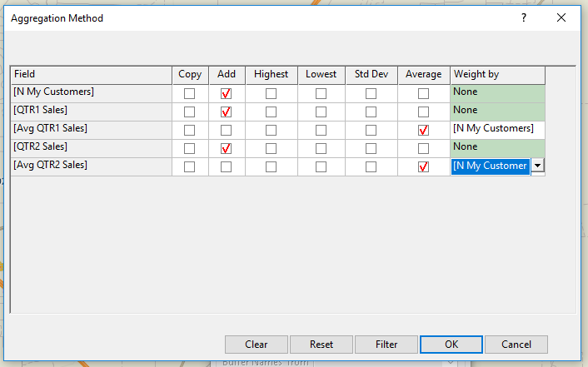This screenshot has height=367, width=588.
Task: Check Highest for [Avg QTR2 Sales]
Action: pos(271,166)
